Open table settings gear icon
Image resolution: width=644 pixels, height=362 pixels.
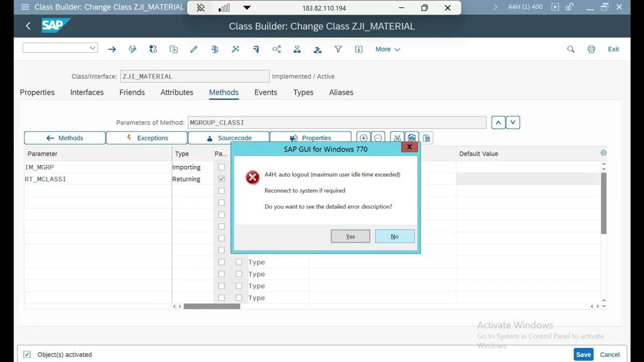(x=603, y=153)
